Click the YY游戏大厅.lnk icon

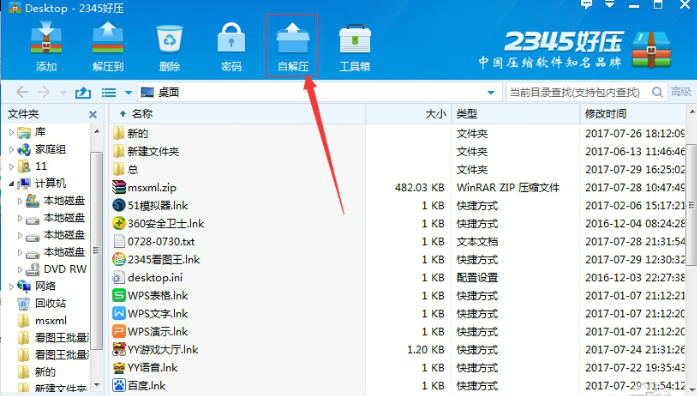119,349
